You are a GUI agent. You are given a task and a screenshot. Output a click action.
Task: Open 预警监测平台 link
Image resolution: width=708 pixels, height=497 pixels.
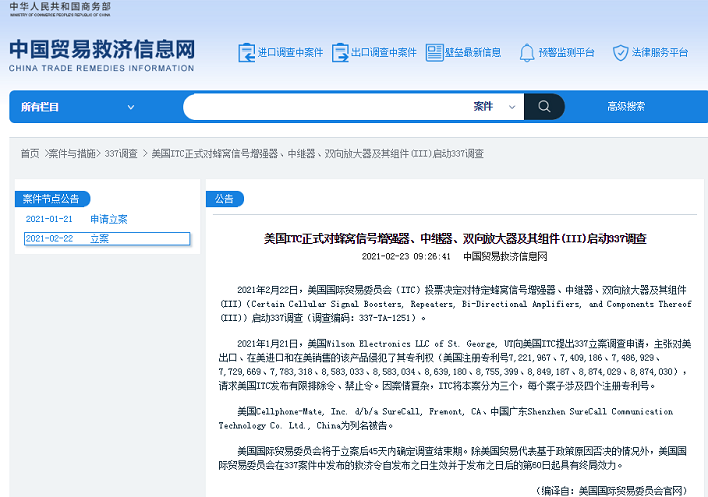coord(566,53)
